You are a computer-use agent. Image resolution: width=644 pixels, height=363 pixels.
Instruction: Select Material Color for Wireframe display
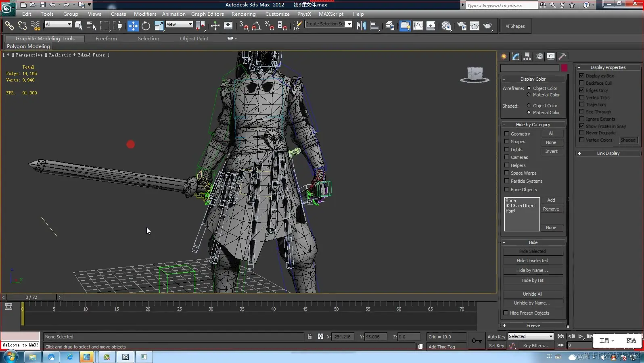pos(529,95)
